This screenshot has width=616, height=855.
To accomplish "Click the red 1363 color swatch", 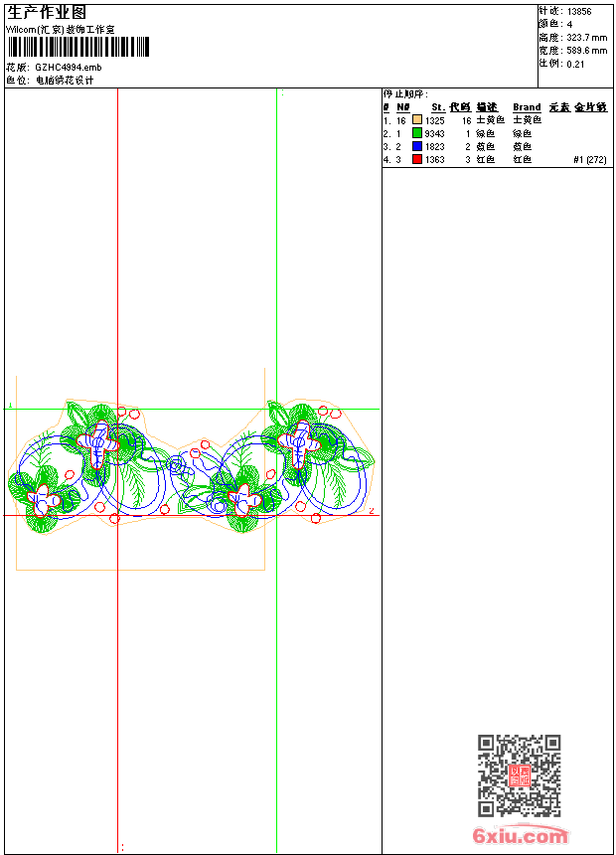I will click(417, 159).
